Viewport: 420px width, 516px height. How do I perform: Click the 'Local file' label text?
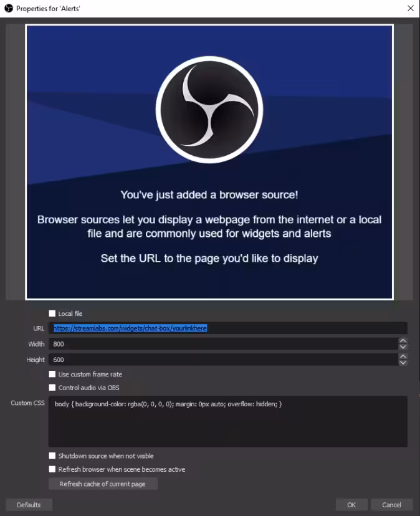tap(70, 313)
